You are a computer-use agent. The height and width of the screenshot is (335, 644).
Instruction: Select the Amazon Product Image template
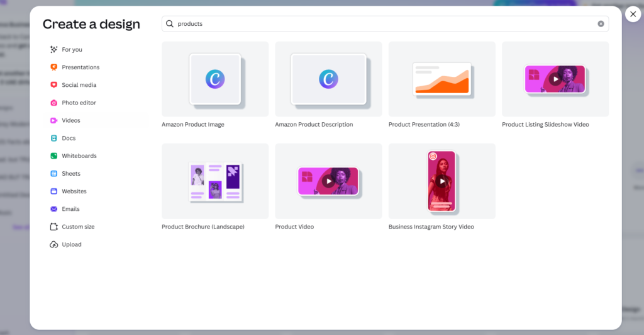point(215,79)
